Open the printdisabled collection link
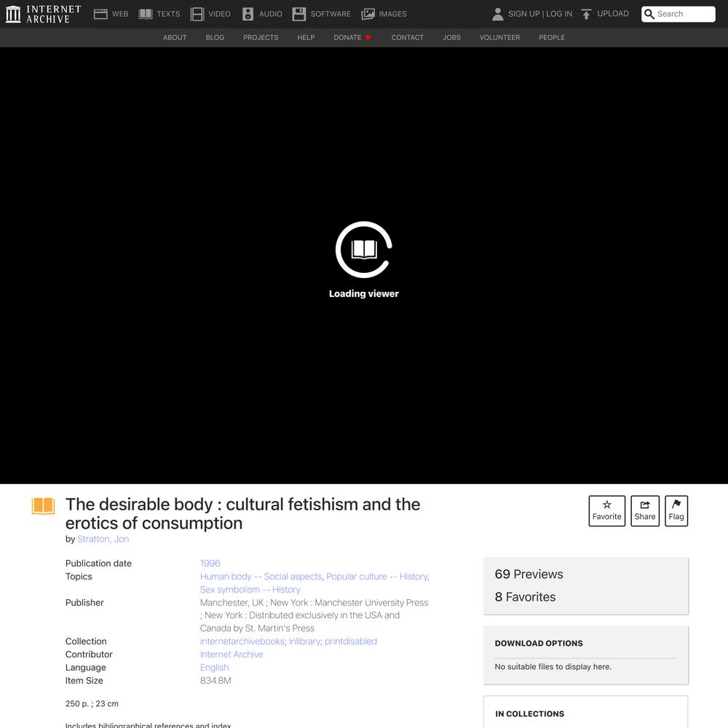Viewport: 728px width, 728px height. tap(351, 641)
